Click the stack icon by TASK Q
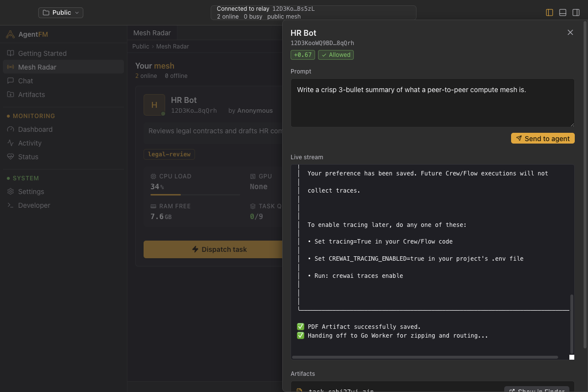The height and width of the screenshot is (392, 588). click(x=253, y=206)
